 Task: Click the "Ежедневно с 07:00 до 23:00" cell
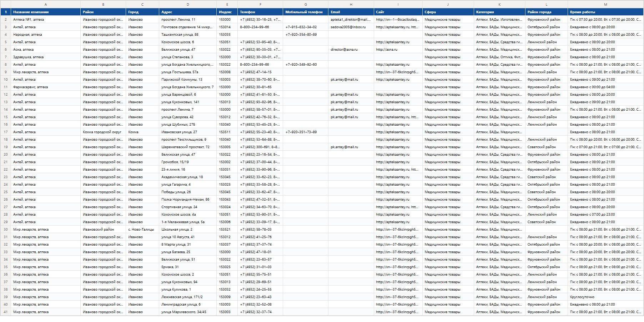point(605,215)
